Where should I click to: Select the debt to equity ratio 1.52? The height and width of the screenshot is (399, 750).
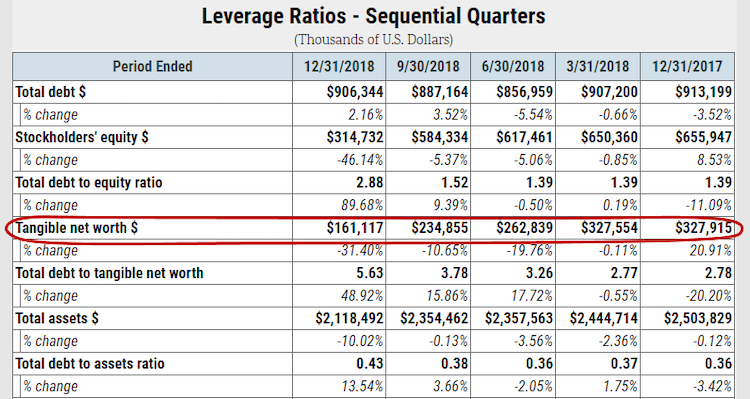(x=454, y=183)
